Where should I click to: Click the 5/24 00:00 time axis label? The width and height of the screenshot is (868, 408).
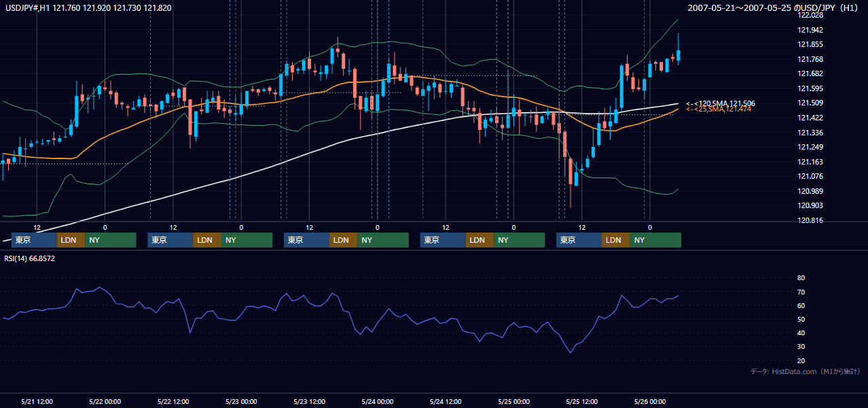[377, 401]
